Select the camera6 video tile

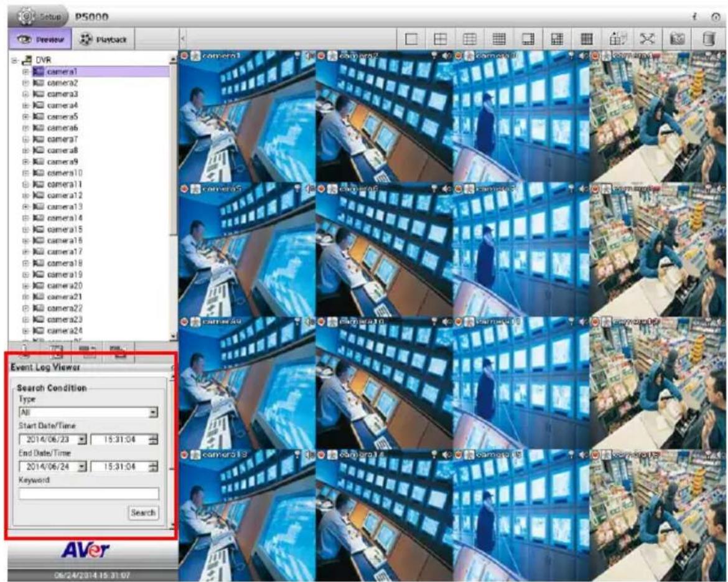(384, 250)
